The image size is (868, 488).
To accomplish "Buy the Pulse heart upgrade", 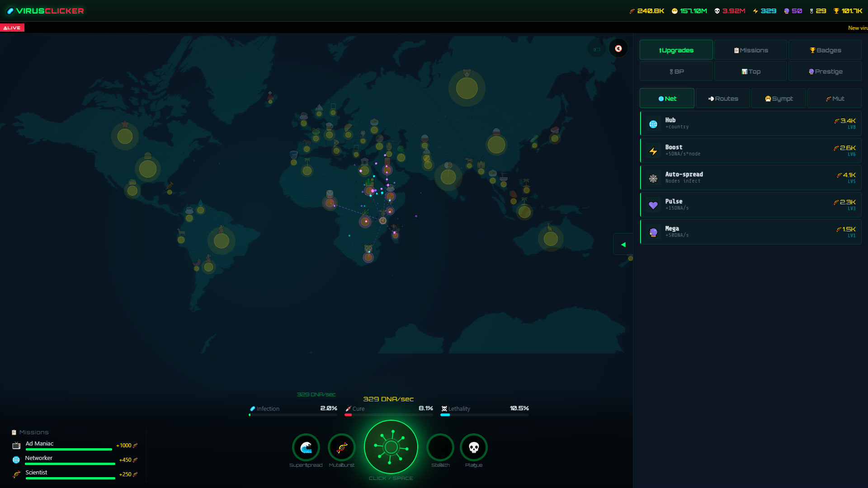I will [x=750, y=205].
